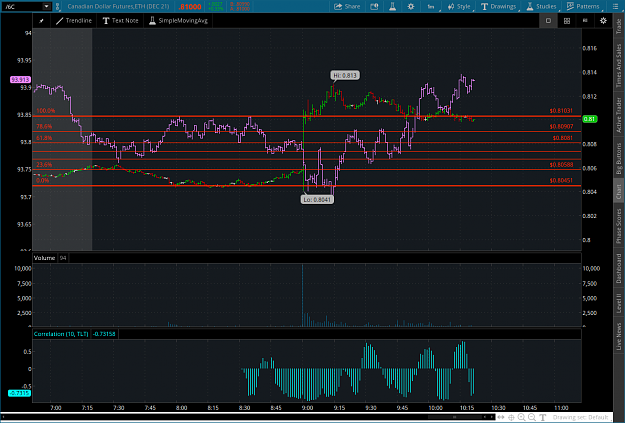The image size is (625, 423).
Task: Open chart settings gear in top bar
Action: coord(411,6)
